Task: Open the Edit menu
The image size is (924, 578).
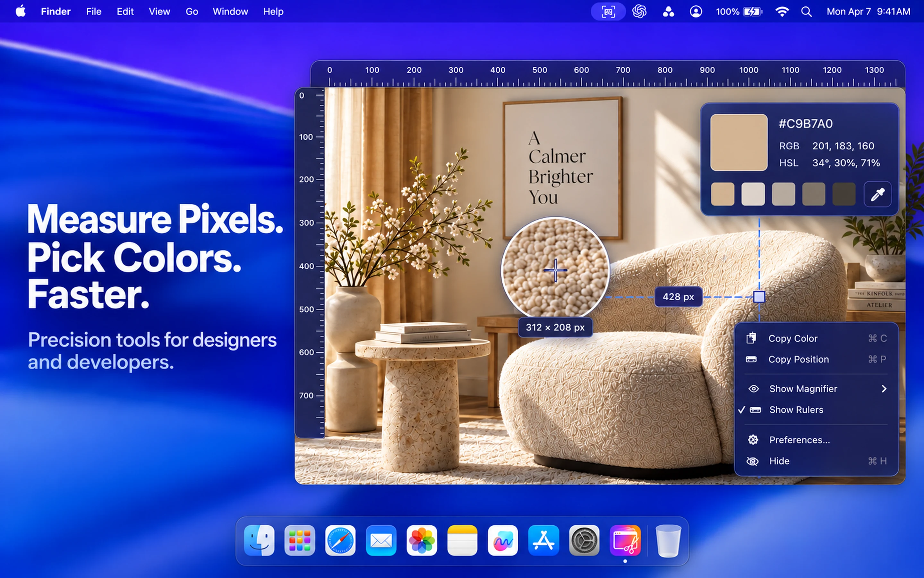Action: coord(125,12)
